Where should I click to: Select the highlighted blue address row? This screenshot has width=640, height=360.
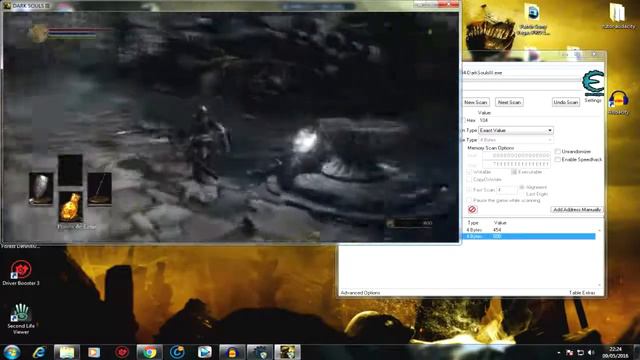tap(529, 236)
